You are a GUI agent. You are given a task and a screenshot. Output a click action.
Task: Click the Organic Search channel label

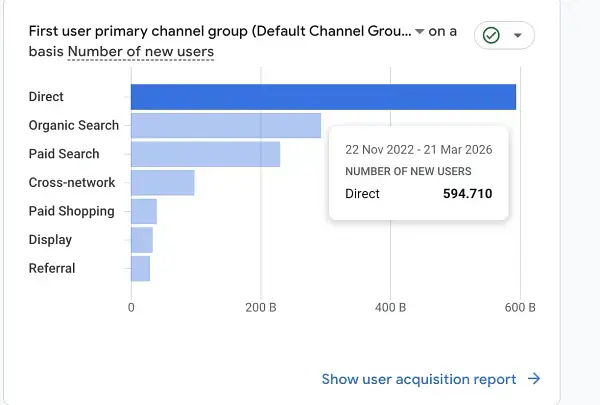pos(74,126)
